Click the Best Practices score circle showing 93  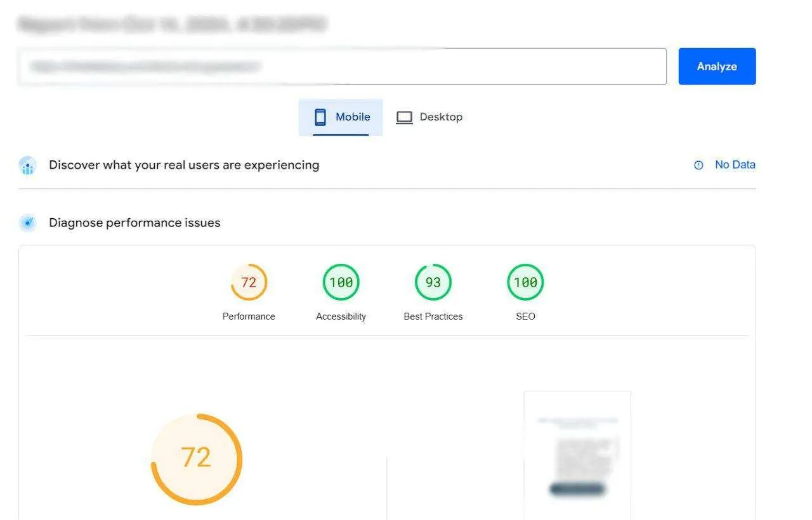tap(433, 282)
